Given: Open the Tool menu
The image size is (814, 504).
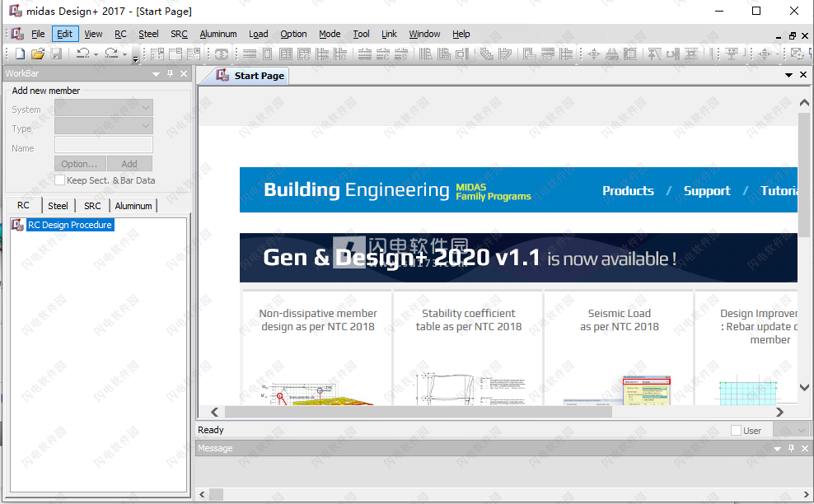Looking at the screenshot, I should (362, 34).
